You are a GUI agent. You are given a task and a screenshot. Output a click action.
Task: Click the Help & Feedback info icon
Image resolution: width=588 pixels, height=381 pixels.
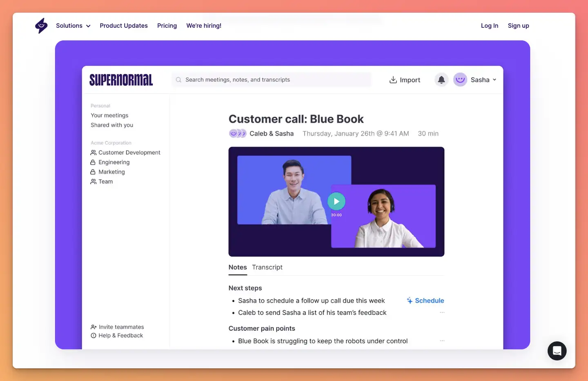click(94, 336)
